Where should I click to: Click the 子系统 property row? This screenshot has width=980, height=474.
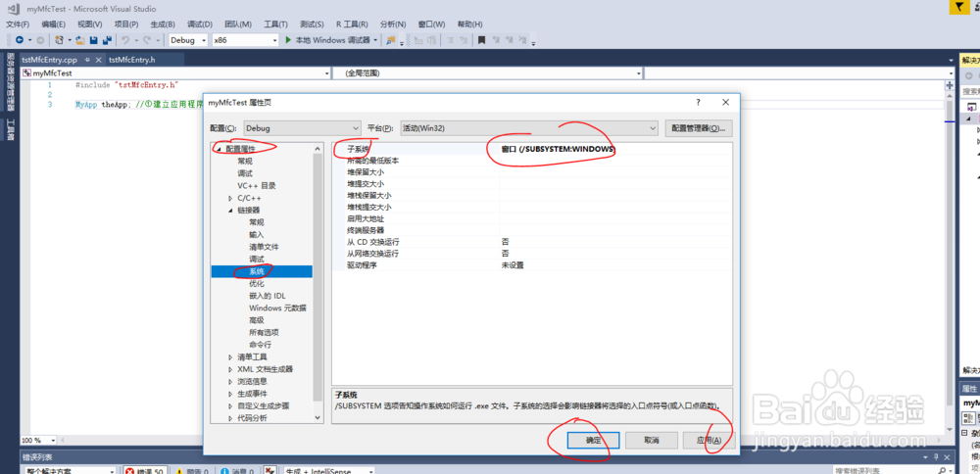click(x=532, y=149)
